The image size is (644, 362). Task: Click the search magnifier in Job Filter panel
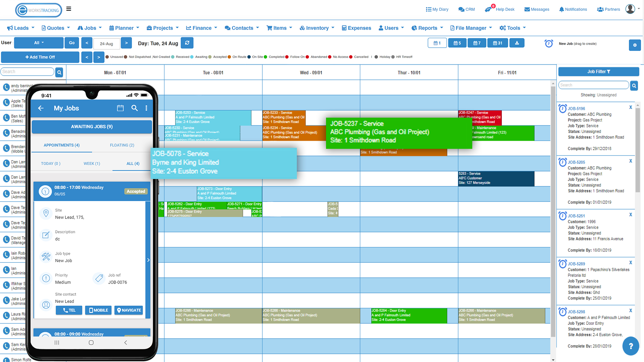point(634,85)
